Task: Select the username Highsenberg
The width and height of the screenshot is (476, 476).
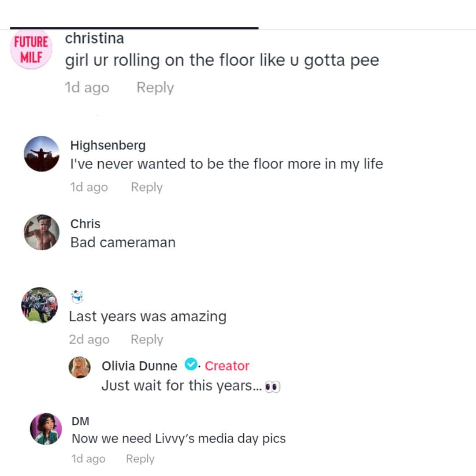Action: (x=108, y=145)
